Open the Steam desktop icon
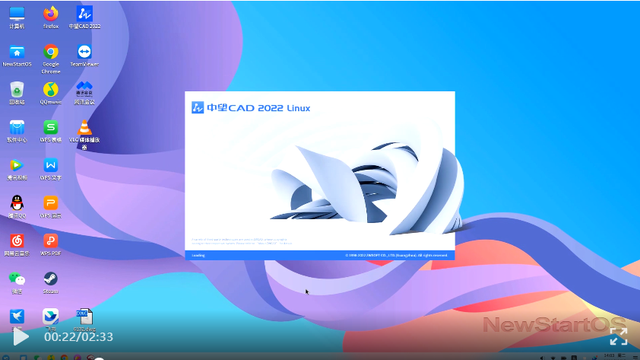The height and width of the screenshot is (360, 640). [x=51, y=283]
